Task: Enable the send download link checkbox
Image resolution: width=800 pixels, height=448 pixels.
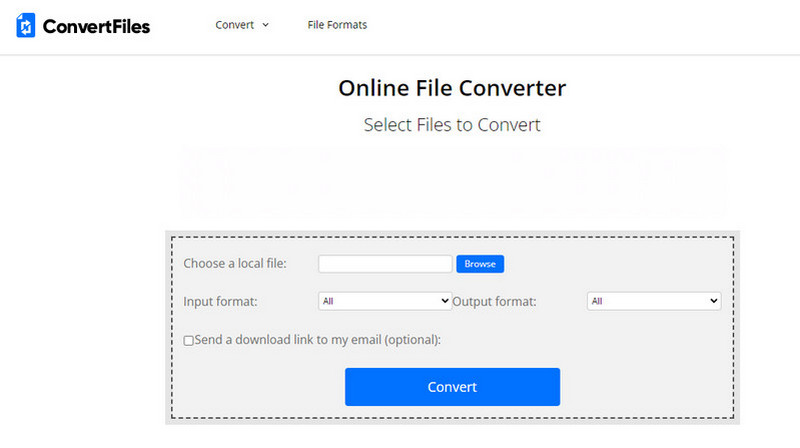Action: point(189,340)
